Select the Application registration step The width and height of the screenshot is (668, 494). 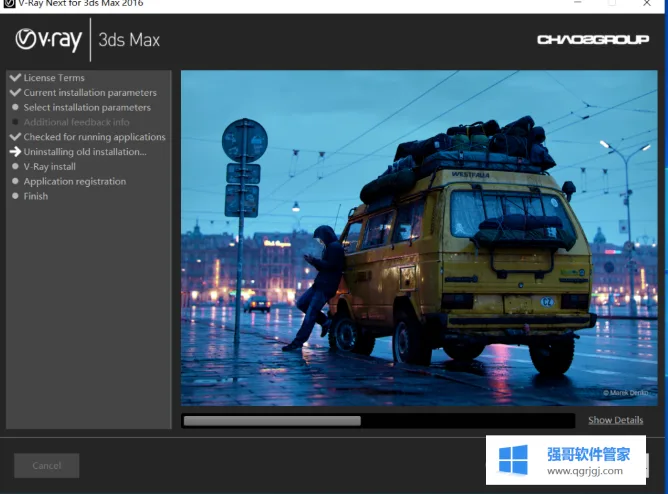click(x=75, y=181)
